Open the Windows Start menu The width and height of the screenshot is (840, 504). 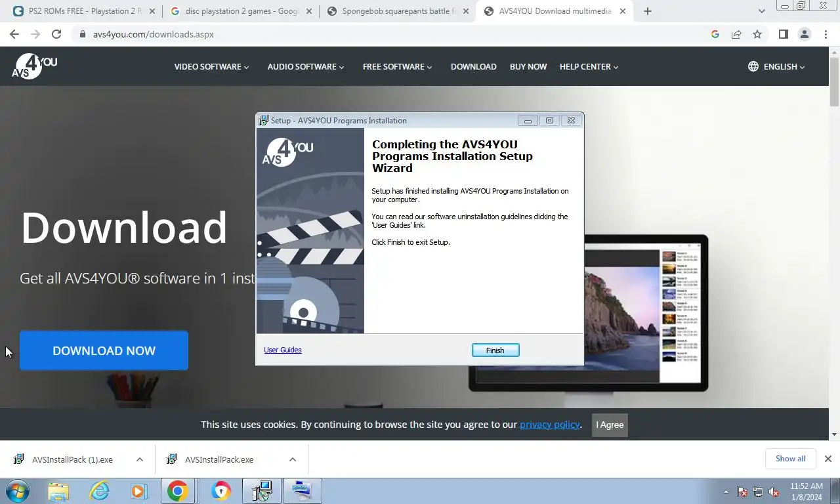tap(18, 491)
